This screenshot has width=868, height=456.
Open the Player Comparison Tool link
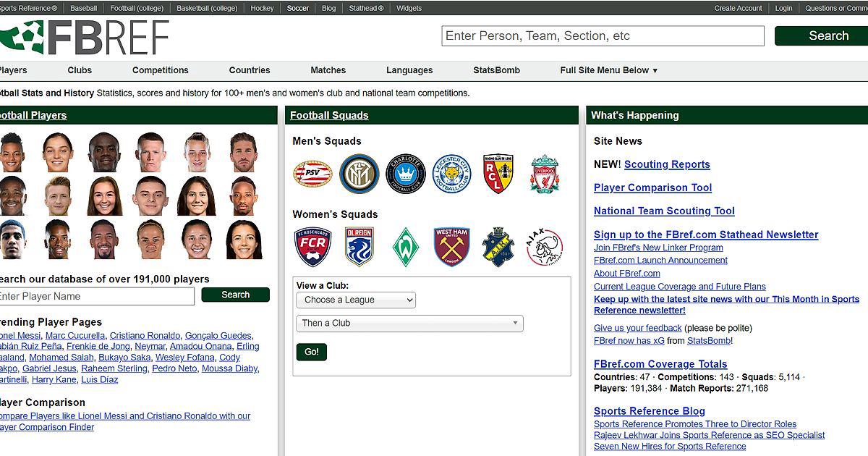click(x=652, y=187)
